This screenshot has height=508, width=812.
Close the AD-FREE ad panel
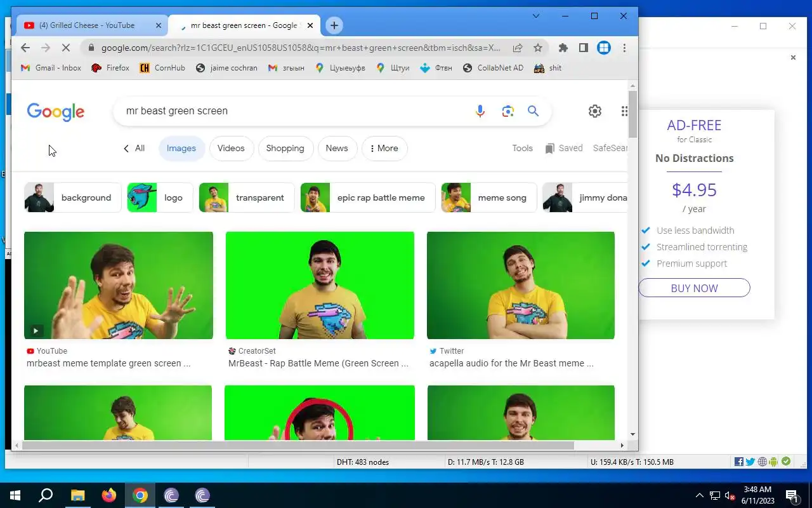793,58
